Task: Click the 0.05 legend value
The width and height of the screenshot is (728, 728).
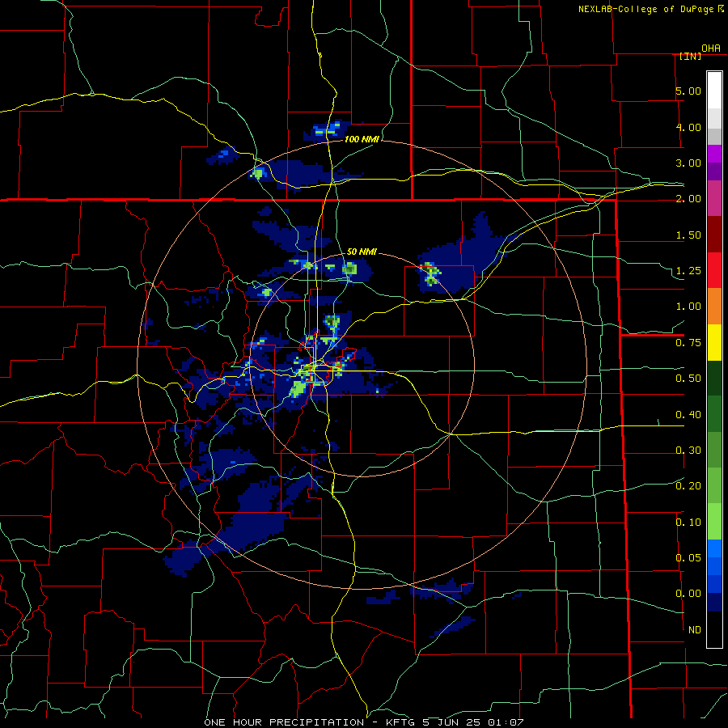Action: coord(688,558)
